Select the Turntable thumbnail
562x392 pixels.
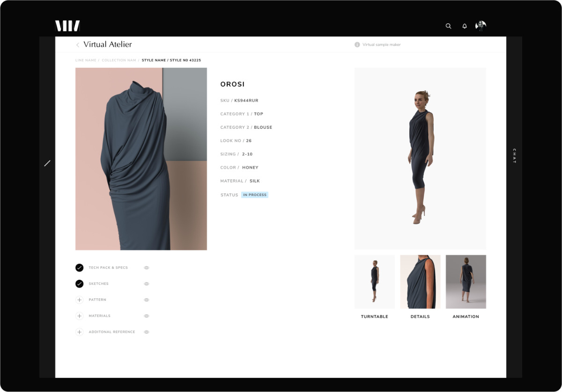click(x=375, y=282)
